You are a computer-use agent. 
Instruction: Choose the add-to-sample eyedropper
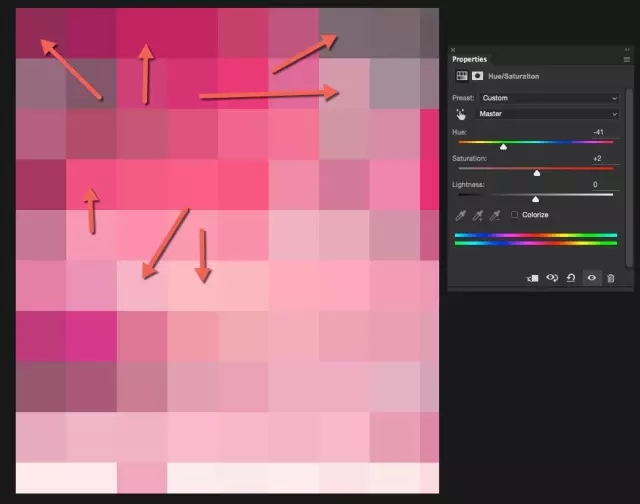pos(478,215)
